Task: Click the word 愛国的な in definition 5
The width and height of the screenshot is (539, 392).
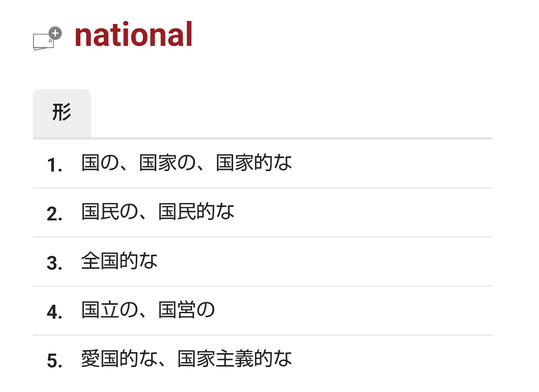Action: [x=119, y=358]
